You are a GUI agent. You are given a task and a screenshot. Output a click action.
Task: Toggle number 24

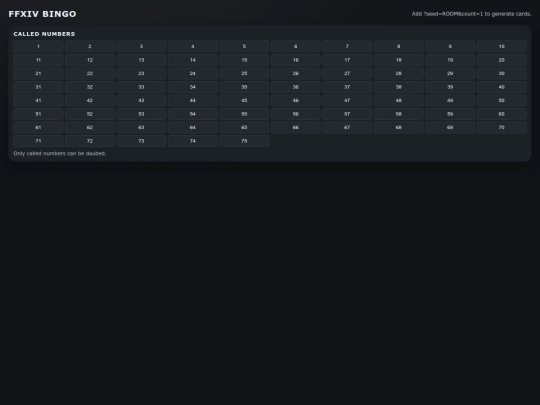pos(193,73)
